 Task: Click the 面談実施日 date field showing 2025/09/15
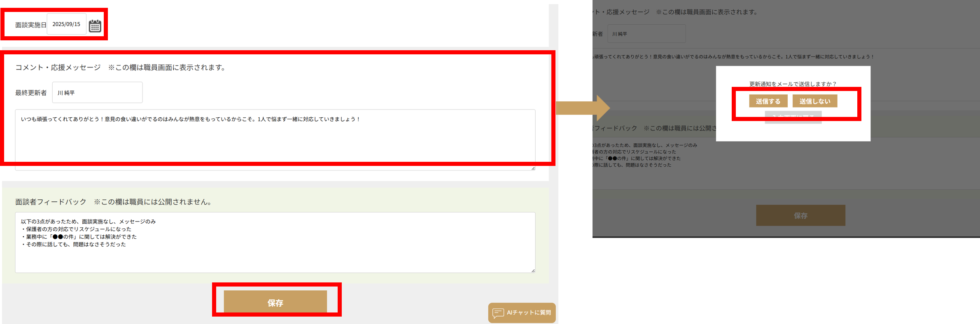[x=66, y=24]
